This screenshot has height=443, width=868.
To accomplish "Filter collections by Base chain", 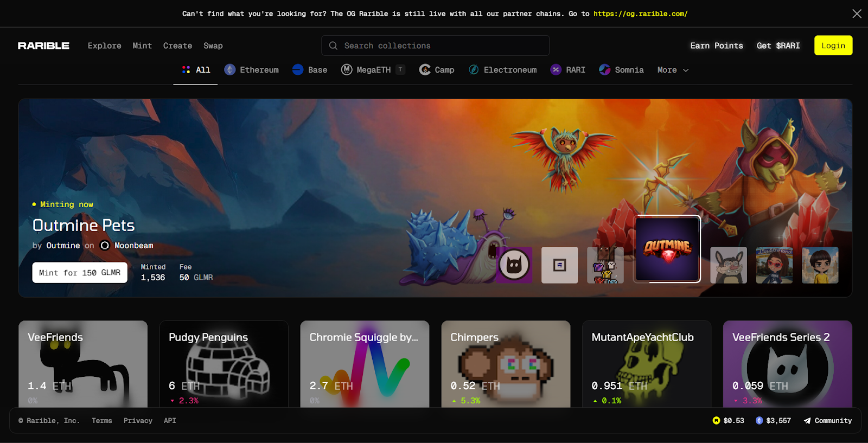I will 310,70.
